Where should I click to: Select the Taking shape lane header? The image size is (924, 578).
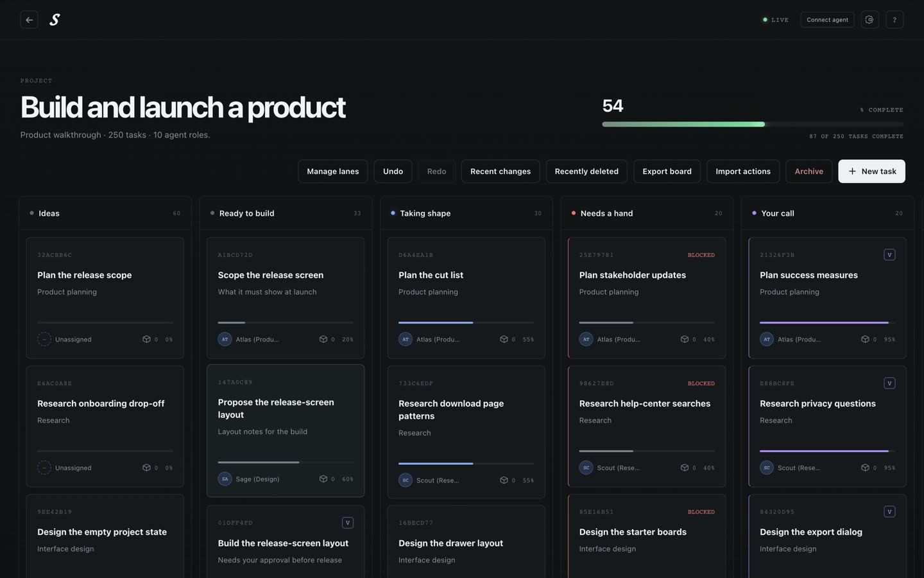pyautogui.click(x=466, y=213)
